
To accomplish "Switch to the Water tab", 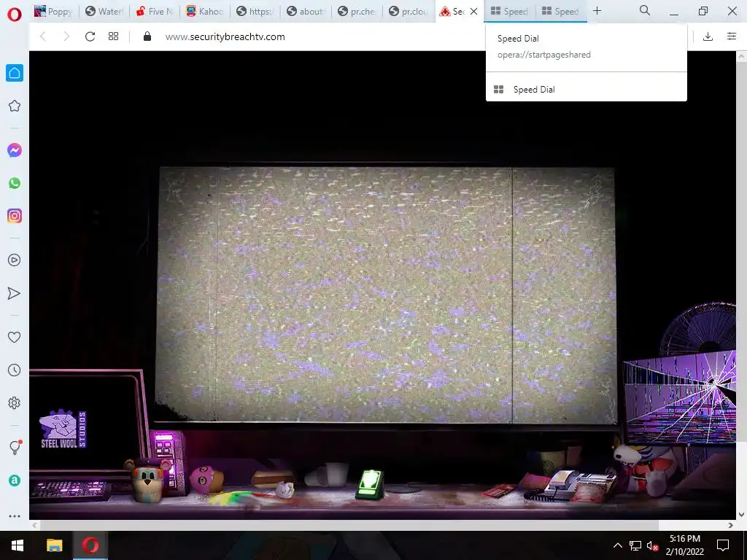I will tap(104, 12).
